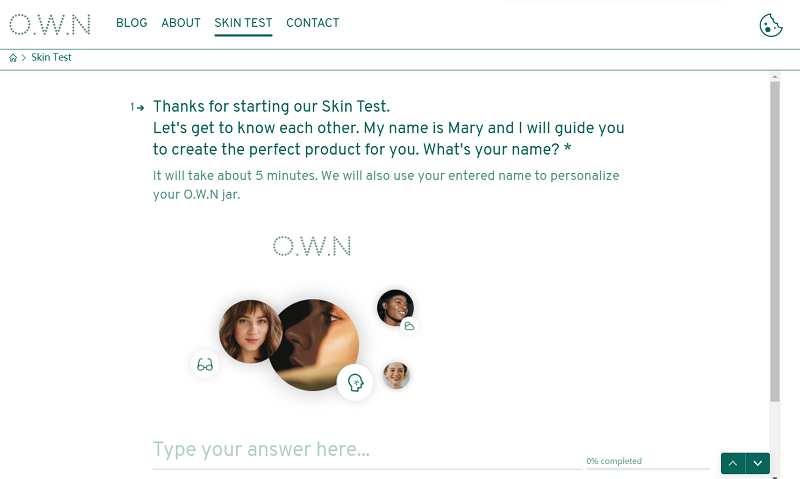Click the page vertical scrollbar
Screen dimensions: 800x479
point(774,240)
